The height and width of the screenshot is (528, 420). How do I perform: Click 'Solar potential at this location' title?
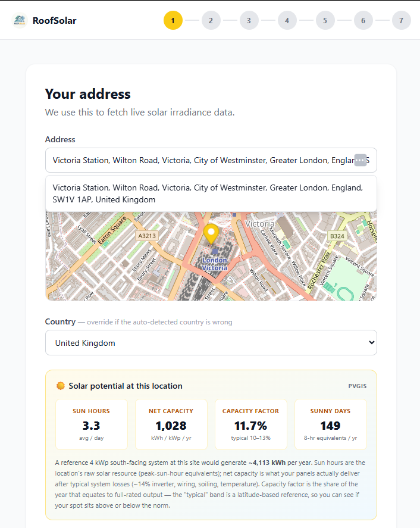tap(126, 386)
